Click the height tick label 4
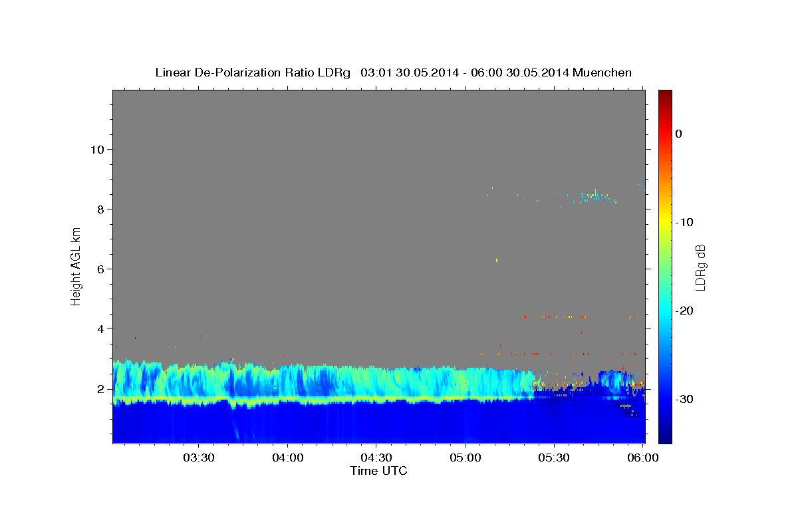The width and height of the screenshot is (798, 532). 101,329
